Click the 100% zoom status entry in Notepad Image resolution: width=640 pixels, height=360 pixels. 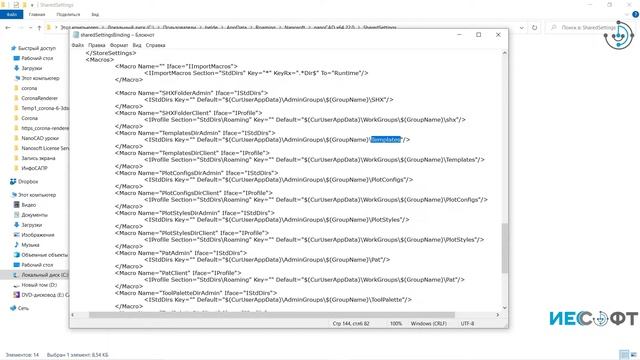[396, 323]
